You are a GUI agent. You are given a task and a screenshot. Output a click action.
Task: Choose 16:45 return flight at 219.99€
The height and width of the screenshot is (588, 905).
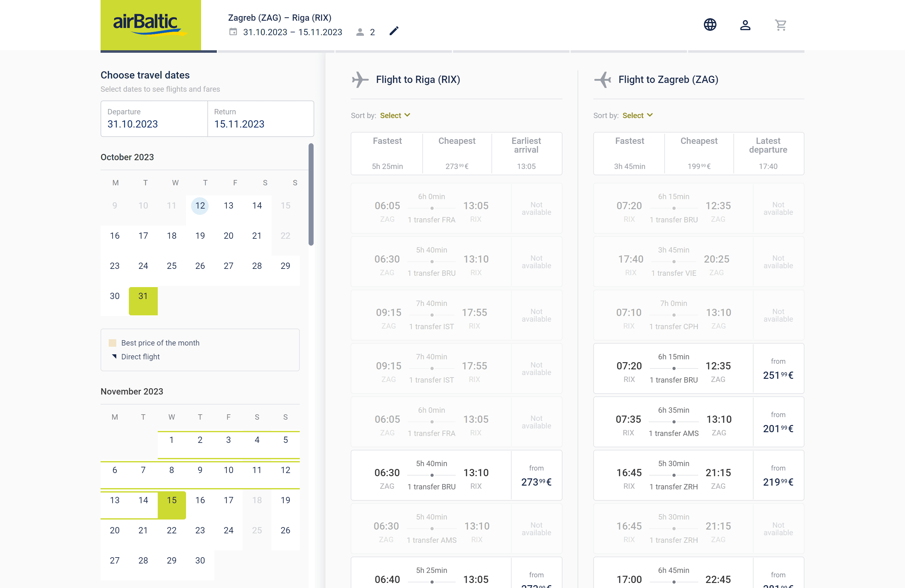pos(698,475)
